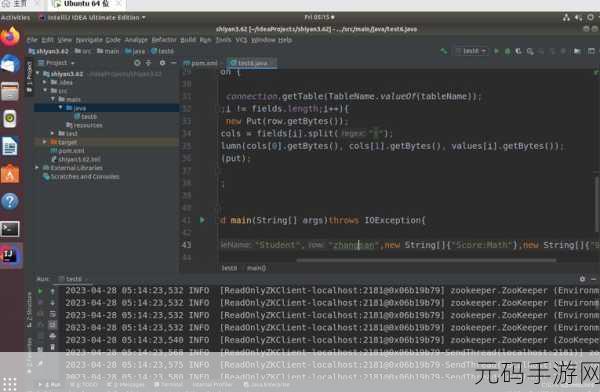
Task: Select Scratches and Consoles tree item
Action: pyautogui.click(x=81, y=176)
